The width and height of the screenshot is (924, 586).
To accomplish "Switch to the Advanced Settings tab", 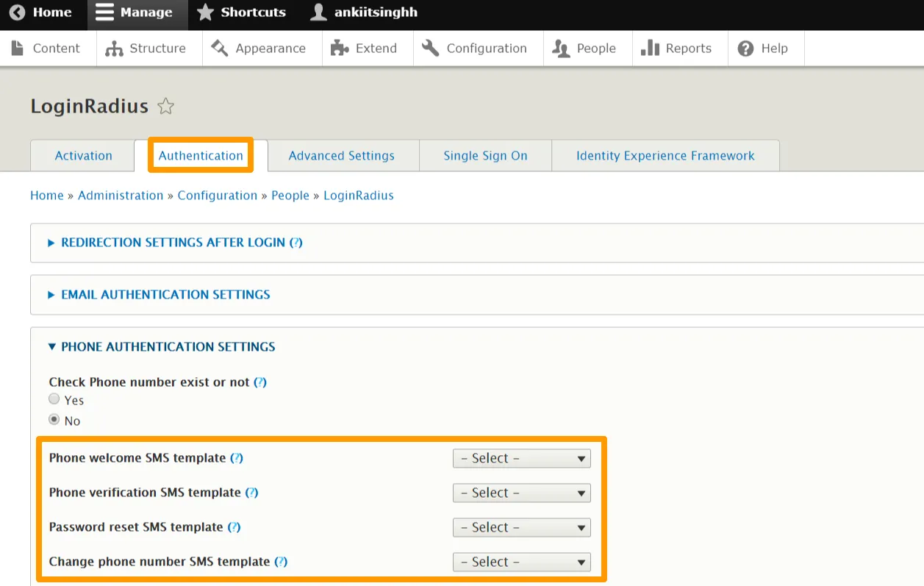I will 341,156.
